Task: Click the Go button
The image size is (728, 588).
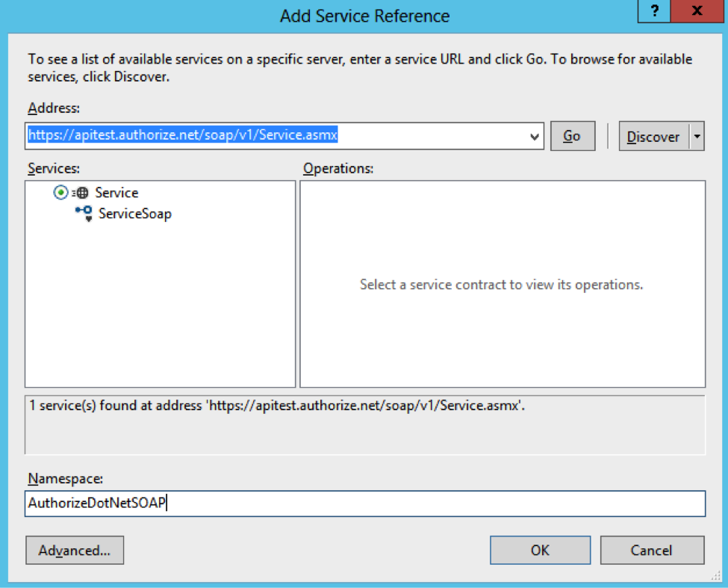Action: pyautogui.click(x=573, y=136)
